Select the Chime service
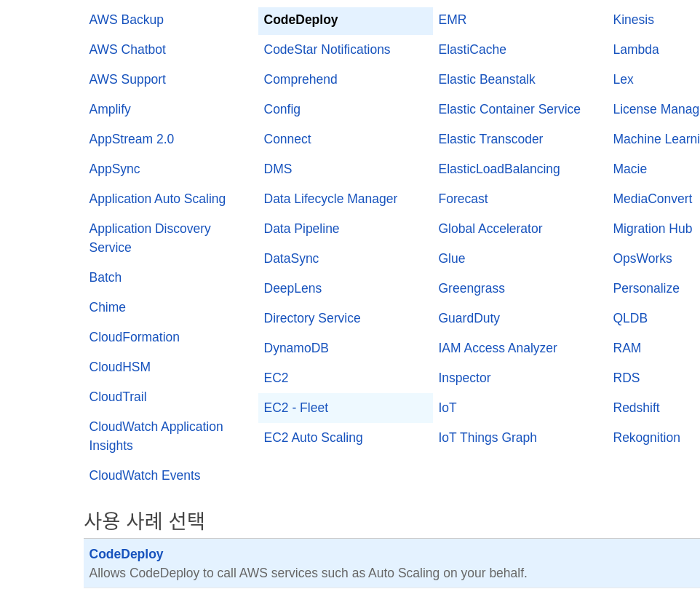This screenshot has height=597, width=700. tap(107, 307)
